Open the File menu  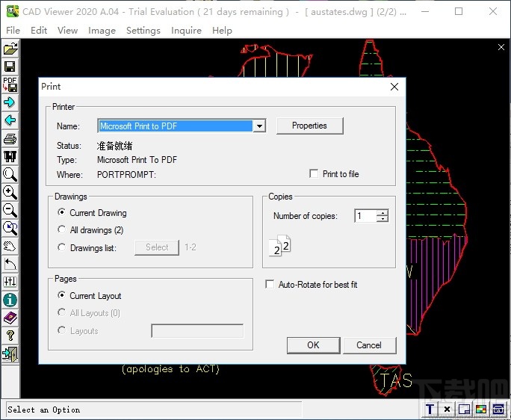(x=13, y=31)
